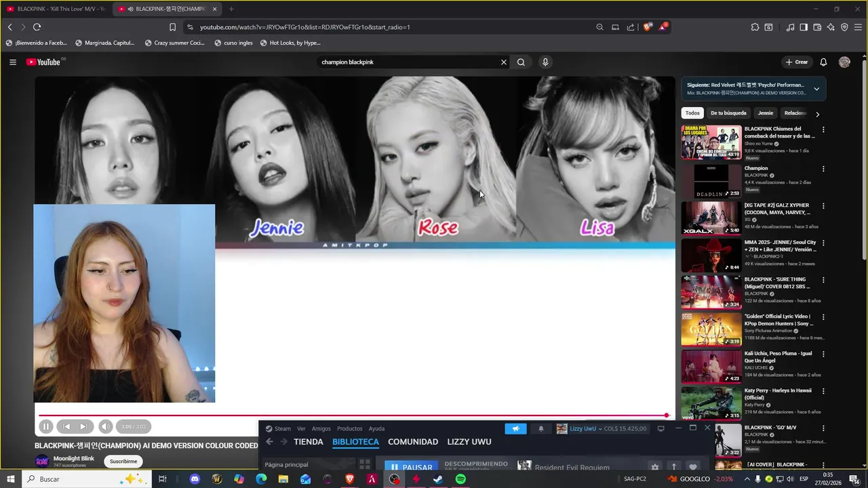
Task: Share this page from the address bar
Action: click(631, 27)
